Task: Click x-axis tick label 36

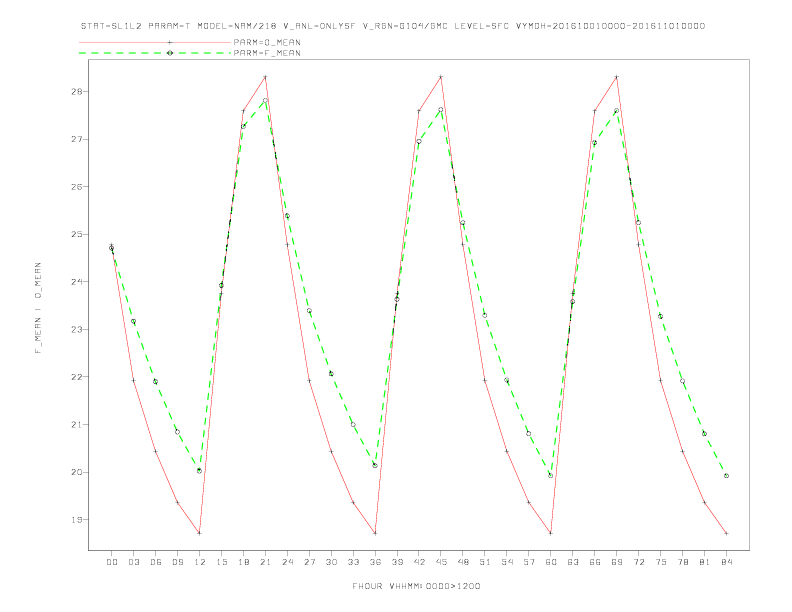Action: (375, 562)
